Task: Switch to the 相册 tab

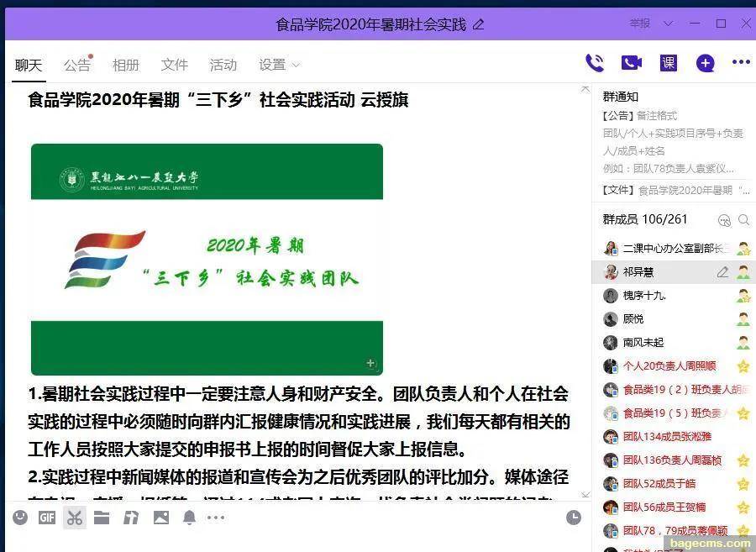Action: coord(126,65)
